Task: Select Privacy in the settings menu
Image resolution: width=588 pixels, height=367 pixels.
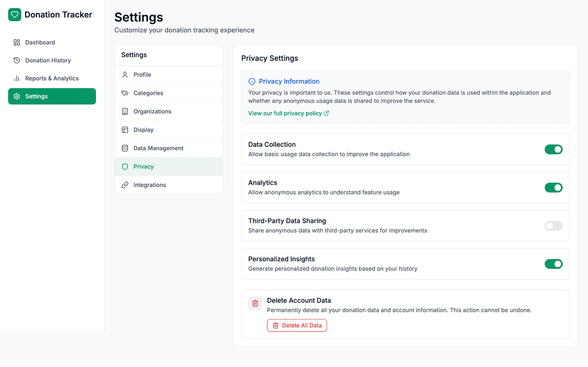Action: pyautogui.click(x=144, y=167)
